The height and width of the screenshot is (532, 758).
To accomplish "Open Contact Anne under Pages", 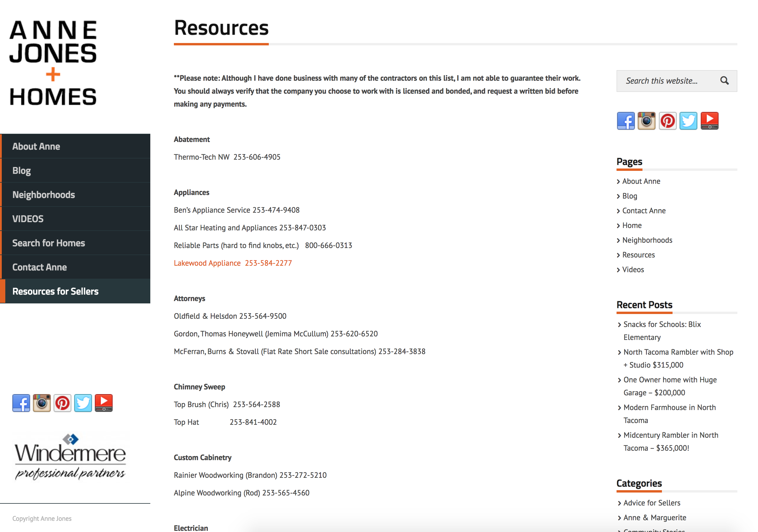I will pos(644,211).
